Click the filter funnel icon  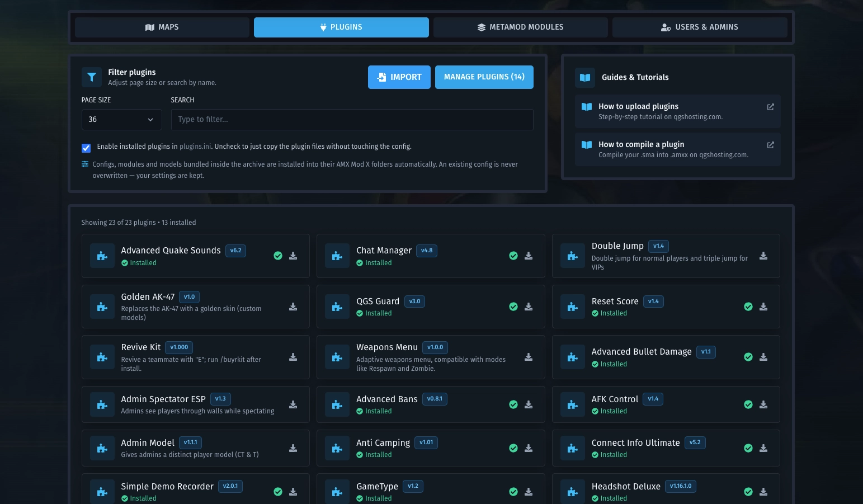(x=92, y=77)
